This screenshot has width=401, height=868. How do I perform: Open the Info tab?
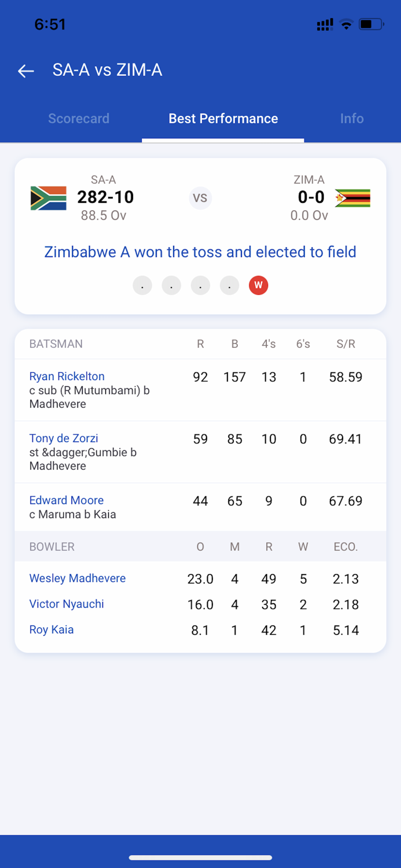352,119
